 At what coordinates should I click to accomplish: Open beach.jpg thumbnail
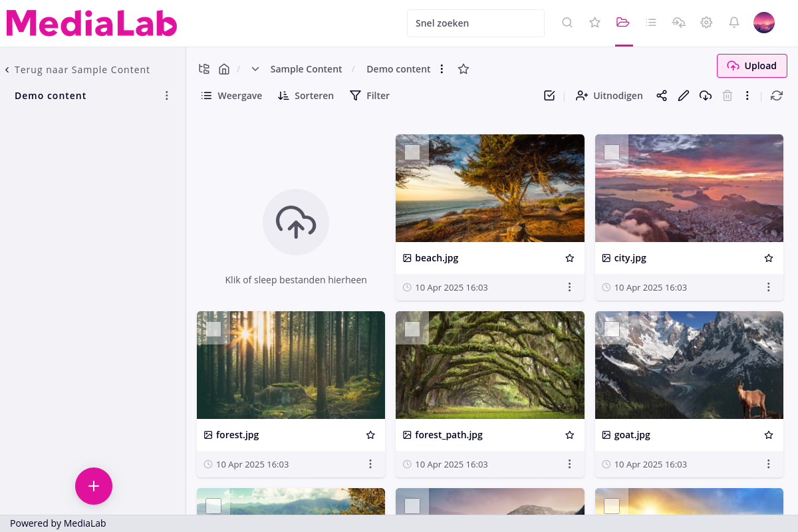(x=490, y=188)
